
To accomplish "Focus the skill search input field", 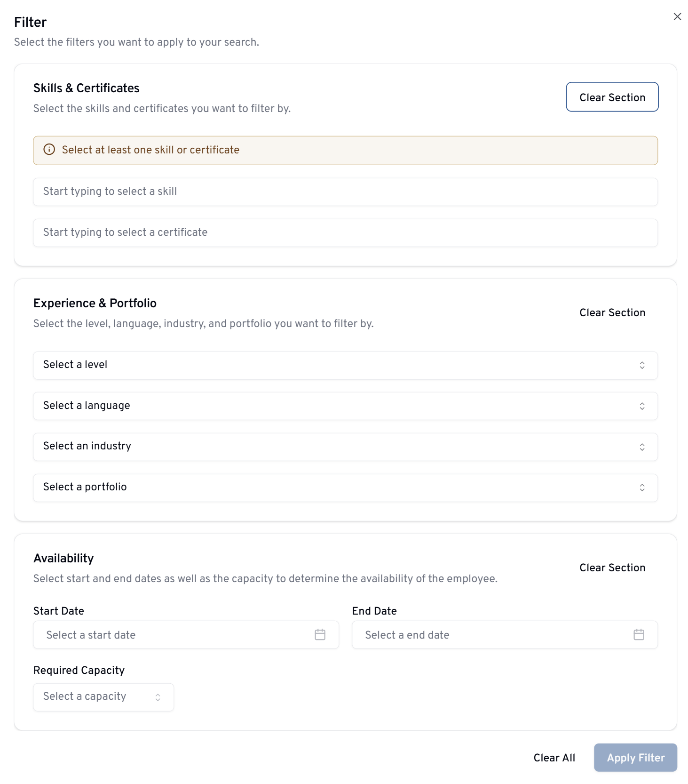I will click(x=345, y=192).
